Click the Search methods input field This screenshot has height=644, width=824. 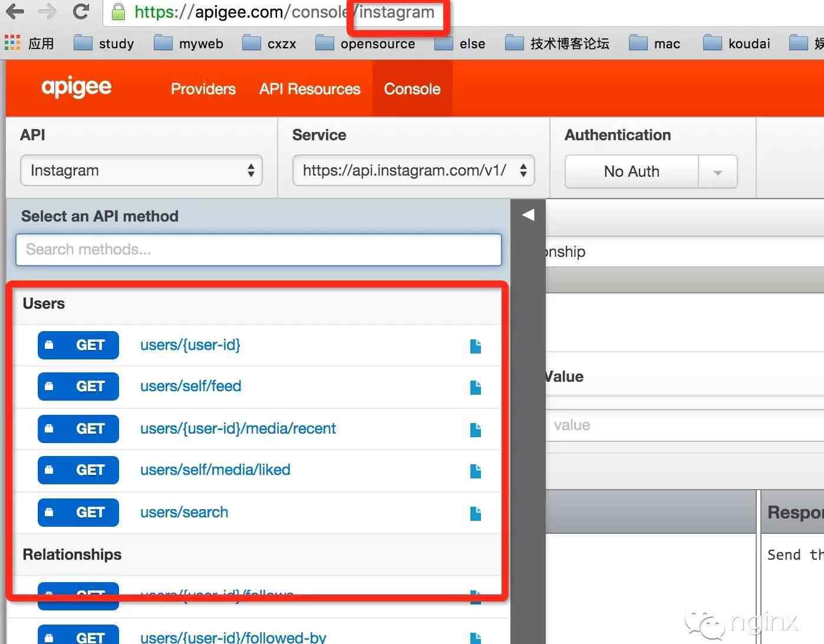tap(259, 250)
